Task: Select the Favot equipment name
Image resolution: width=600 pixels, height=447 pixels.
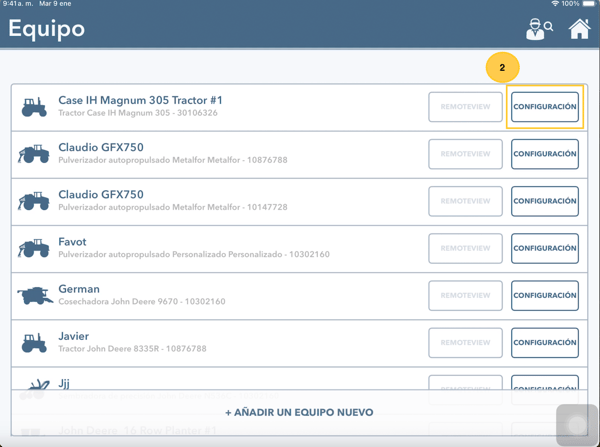Action: tap(72, 242)
